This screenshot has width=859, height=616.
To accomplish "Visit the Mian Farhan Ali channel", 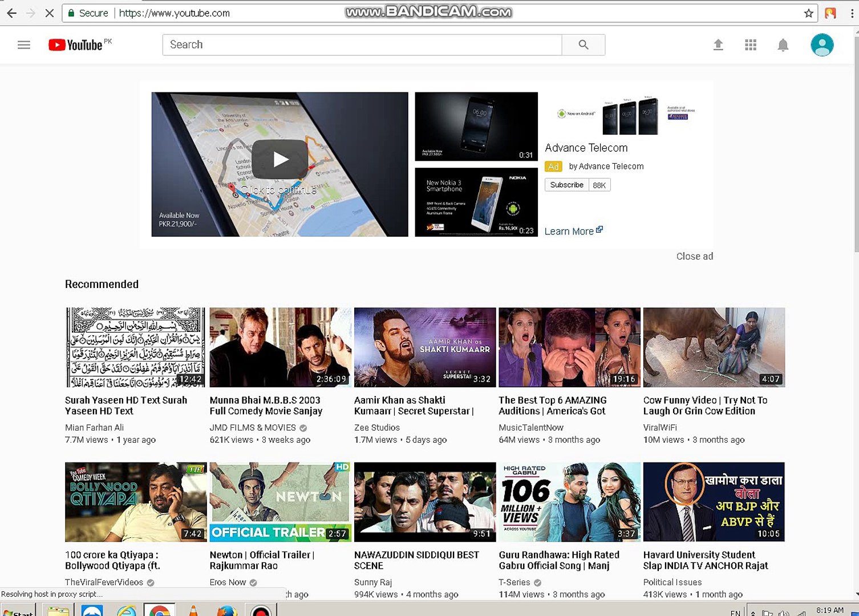I will tap(94, 427).
